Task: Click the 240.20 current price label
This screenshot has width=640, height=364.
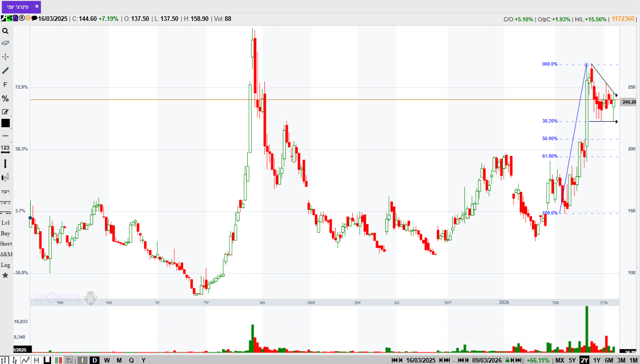Action: tap(629, 102)
